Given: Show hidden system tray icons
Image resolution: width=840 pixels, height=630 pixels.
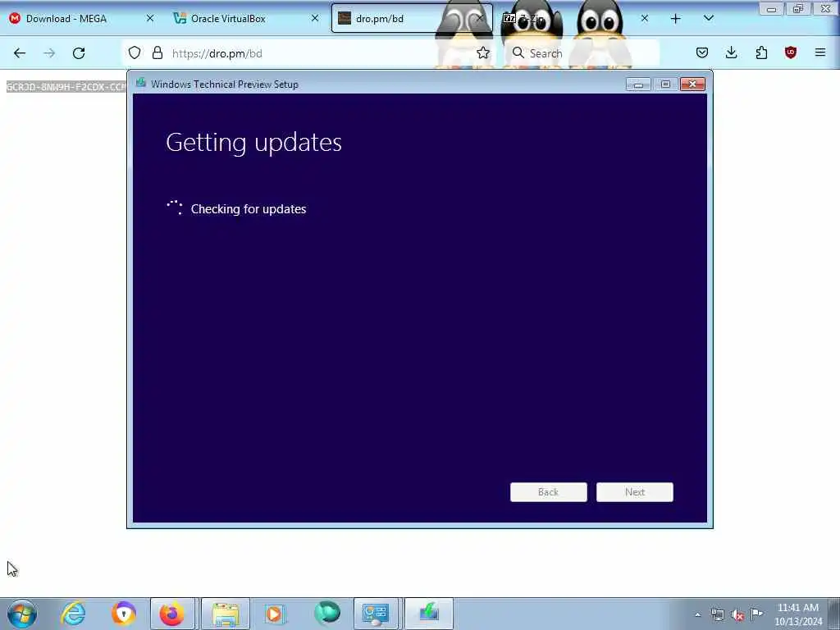Looking at the screenshot, I should (697, 615).
